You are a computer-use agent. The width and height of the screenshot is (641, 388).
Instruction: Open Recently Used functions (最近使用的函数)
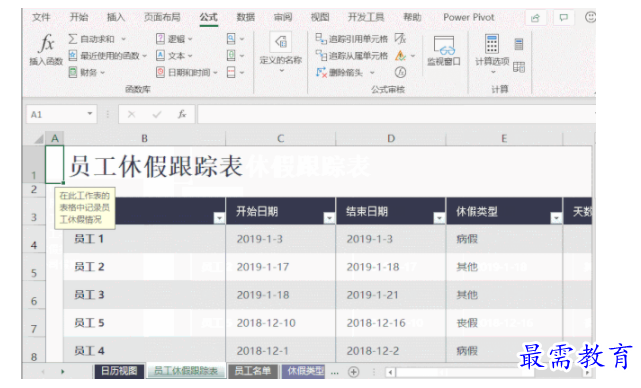(x=108, y=56)
